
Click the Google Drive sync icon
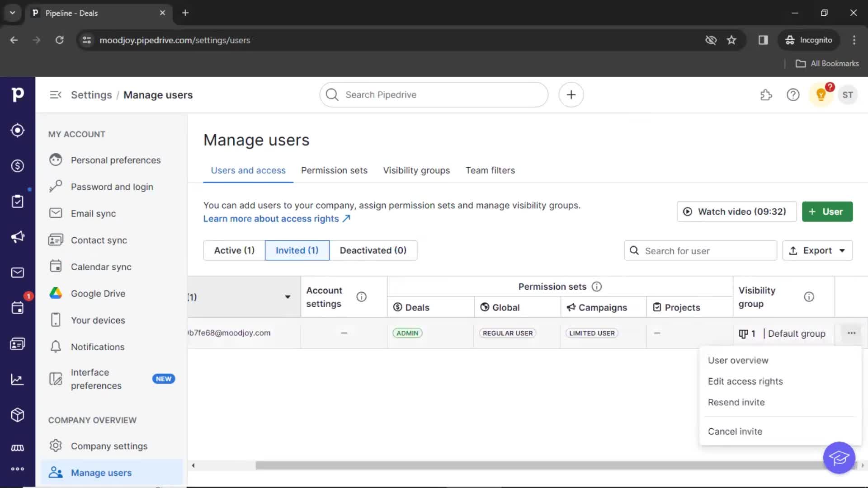[x=55, y=293]
